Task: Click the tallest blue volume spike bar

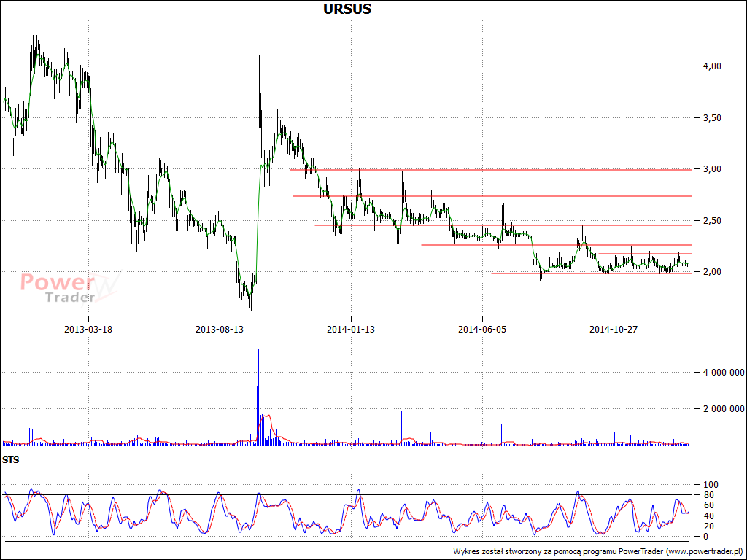Action: click(258, 397)
